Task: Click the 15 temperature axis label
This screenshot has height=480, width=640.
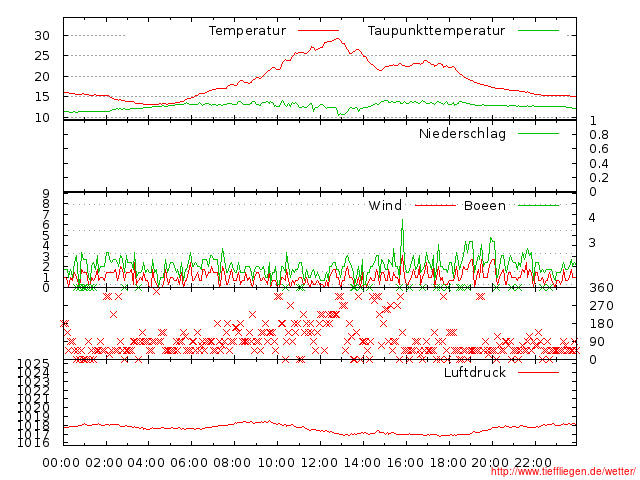Action: tap(42, 97)
